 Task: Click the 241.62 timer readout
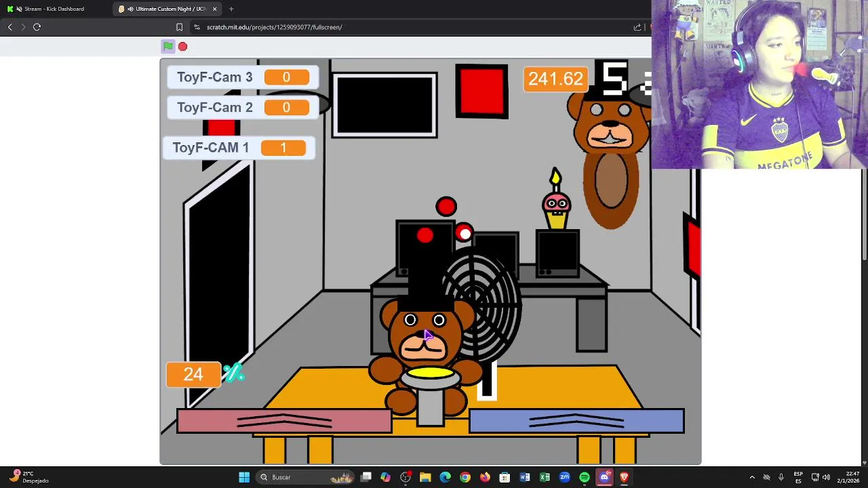(555, 79)
